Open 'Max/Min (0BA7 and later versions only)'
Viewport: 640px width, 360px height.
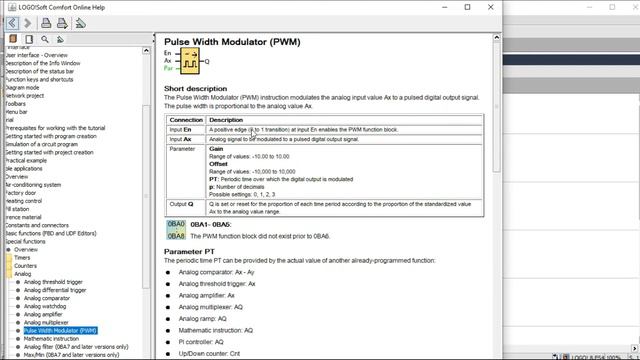point(71,355)
